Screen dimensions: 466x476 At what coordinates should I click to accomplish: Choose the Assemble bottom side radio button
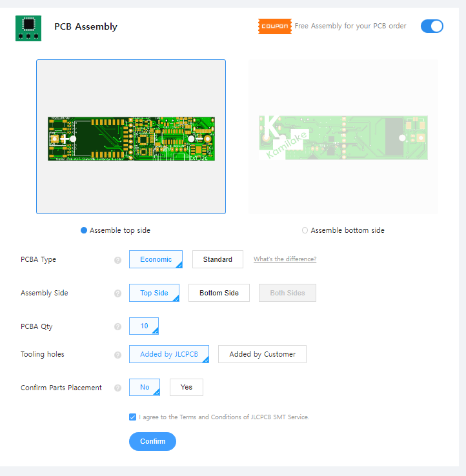[305, 230]
